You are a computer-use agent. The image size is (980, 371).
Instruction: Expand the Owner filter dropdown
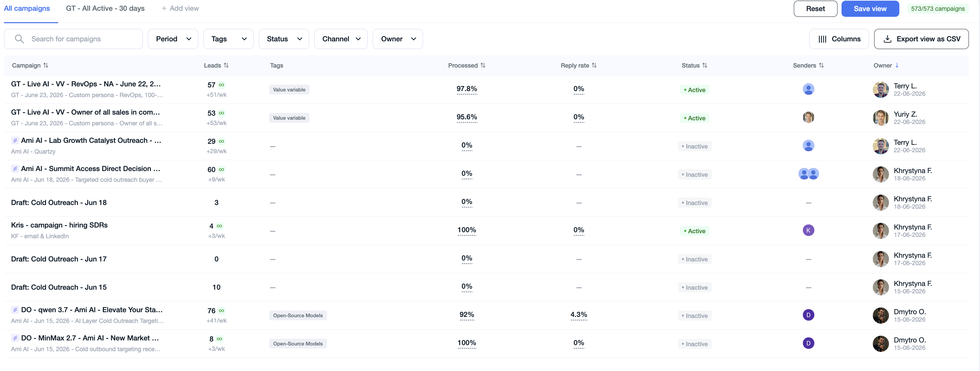(398, 39)
